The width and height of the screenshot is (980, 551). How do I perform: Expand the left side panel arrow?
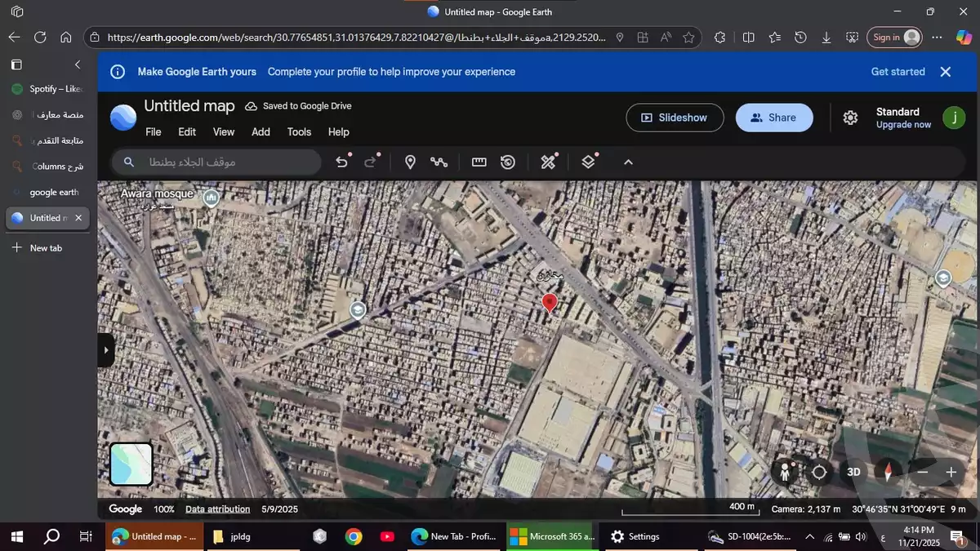[106, 349]
